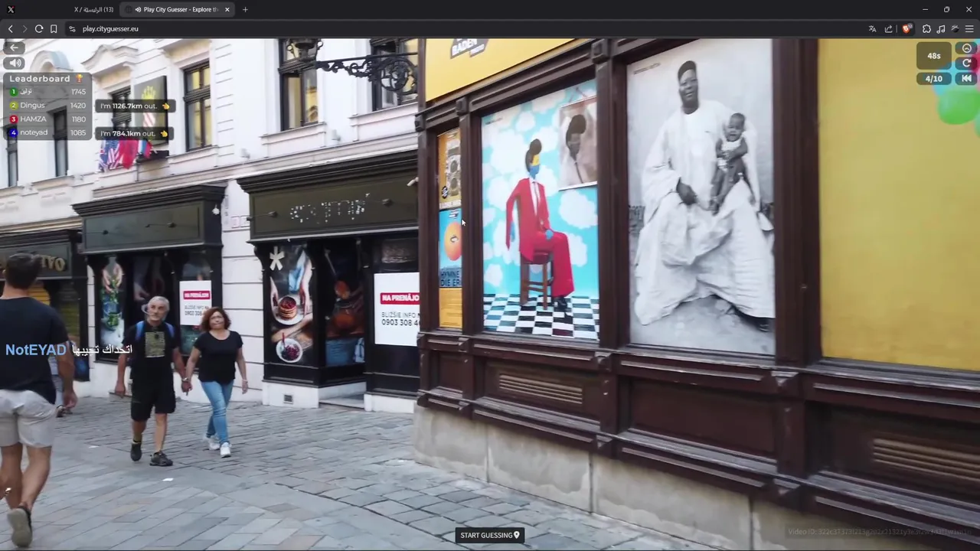Click the share page icon
This screenshot has height=551, width=980.
click(x=889, y=29)
